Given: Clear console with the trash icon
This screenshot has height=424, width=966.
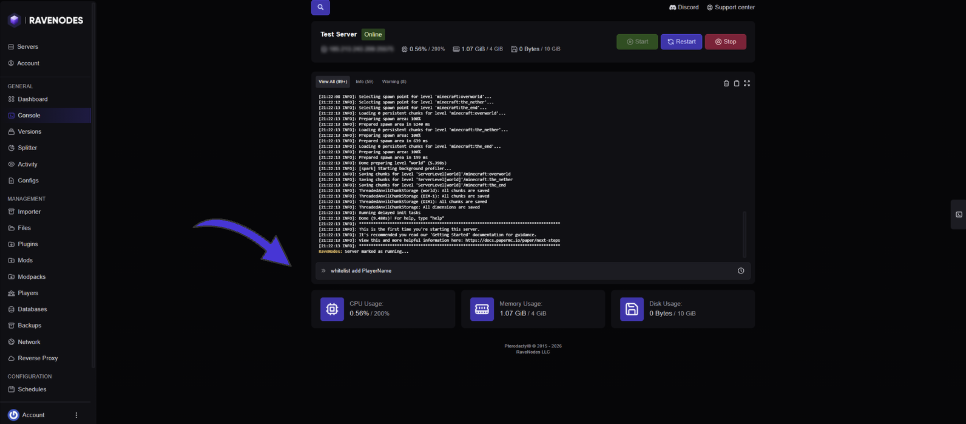Looking at the screenshot, I should pyautogui.click(x=726, y=83).
